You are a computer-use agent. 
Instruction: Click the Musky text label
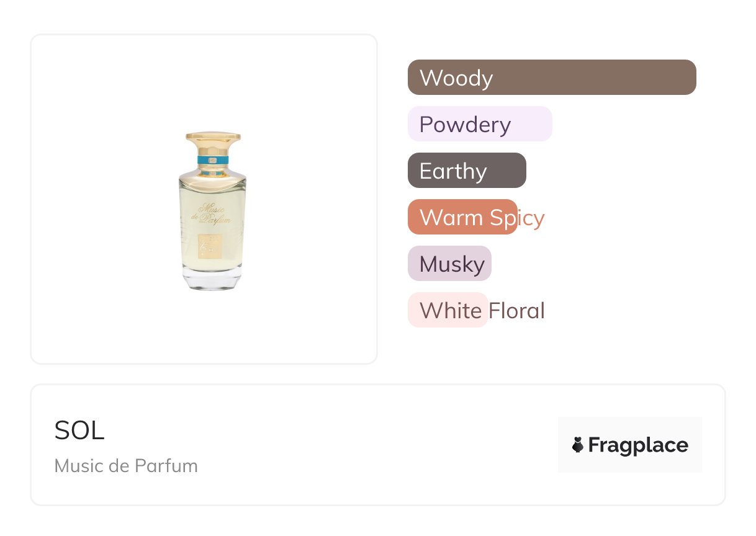(452, 264)
